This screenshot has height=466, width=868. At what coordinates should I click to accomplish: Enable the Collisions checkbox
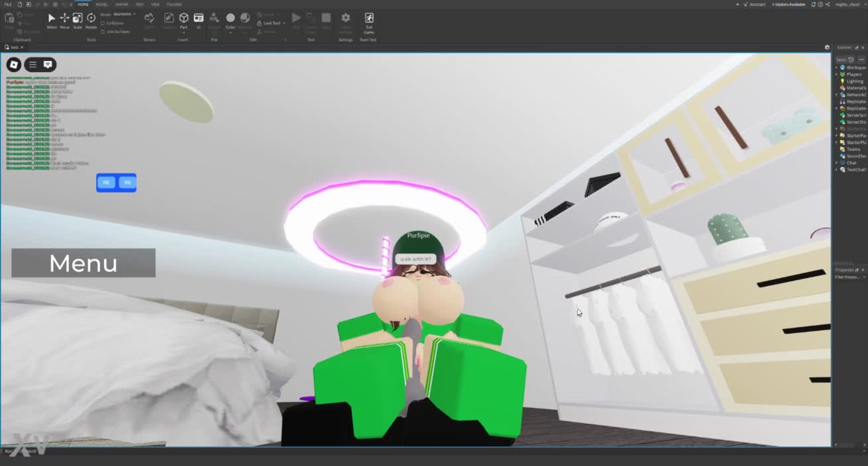[103, 23]
